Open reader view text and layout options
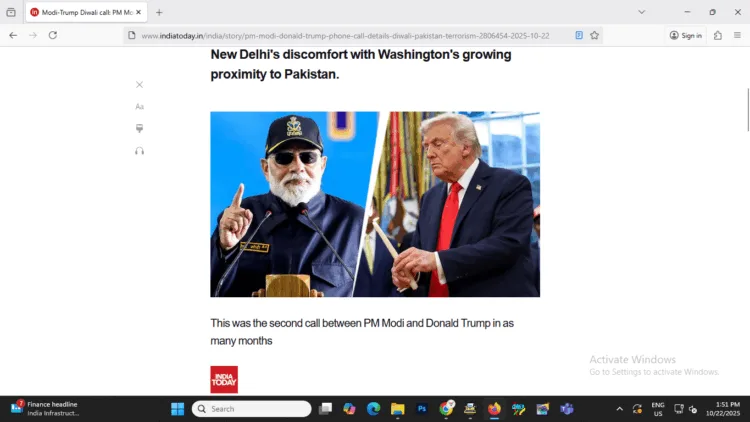 [139, 107]
